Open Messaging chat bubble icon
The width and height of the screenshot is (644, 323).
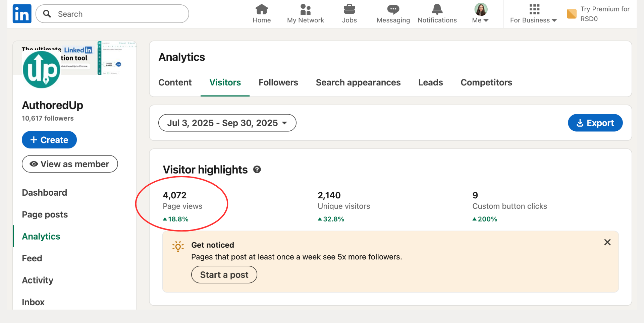click(x=393, y=9)
